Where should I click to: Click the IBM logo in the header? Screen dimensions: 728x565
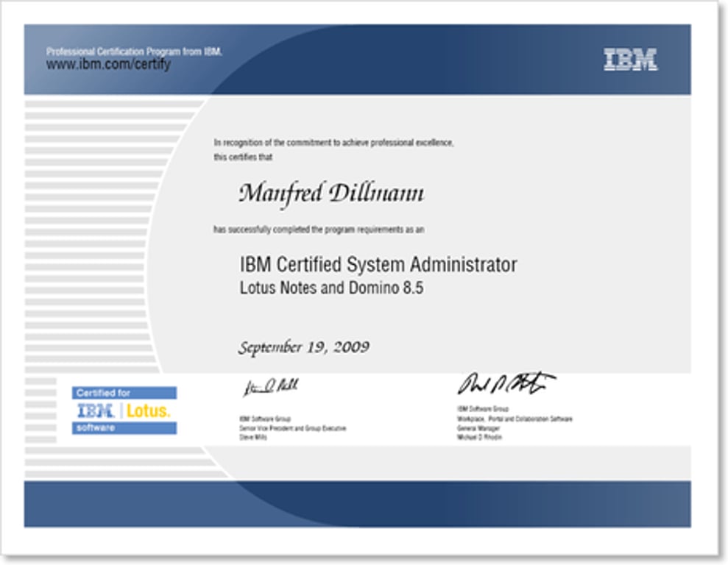[x=631, y=60]
